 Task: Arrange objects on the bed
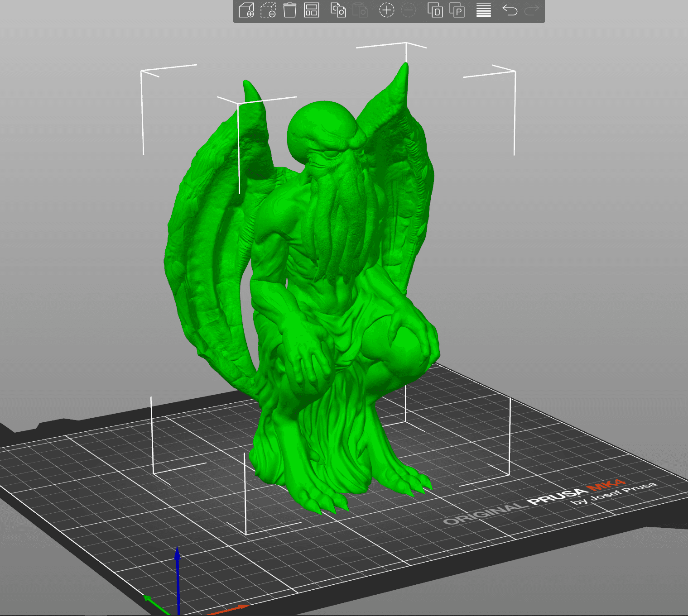pyautogui.click(x=312, y=10)
